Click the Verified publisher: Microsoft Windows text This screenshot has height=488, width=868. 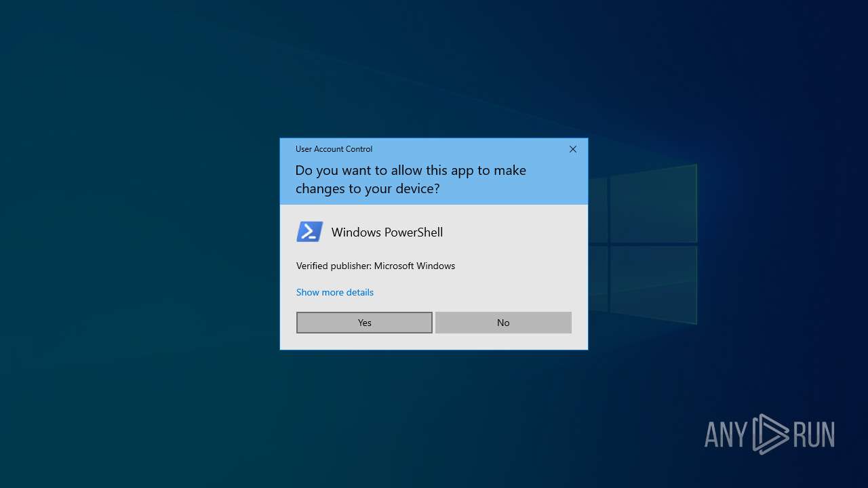[376, 266]
